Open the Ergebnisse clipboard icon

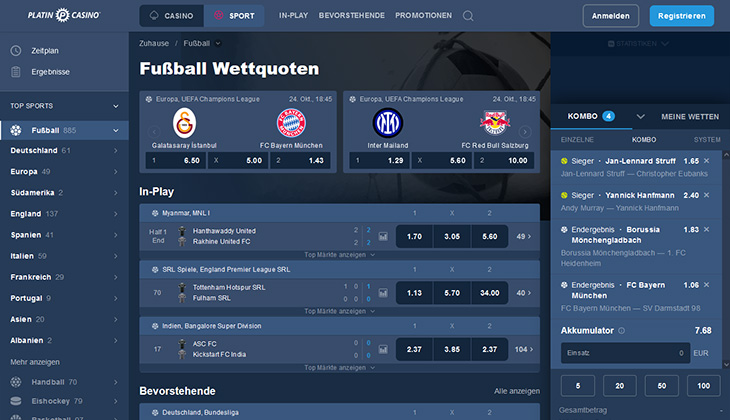tap(16, 72)
